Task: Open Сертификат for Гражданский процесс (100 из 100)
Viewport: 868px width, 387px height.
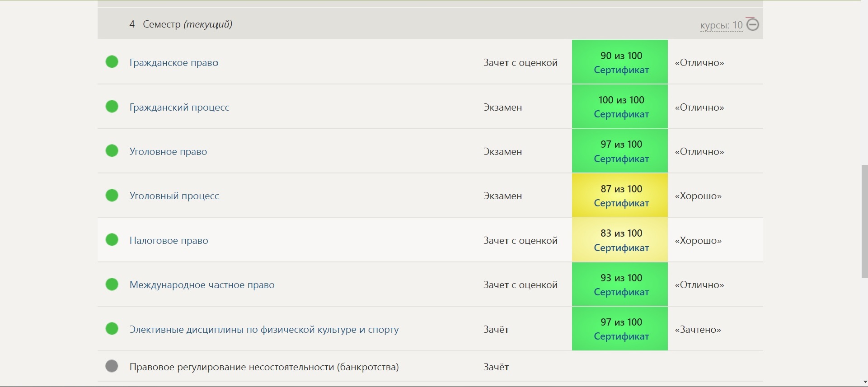Action: 621,114
